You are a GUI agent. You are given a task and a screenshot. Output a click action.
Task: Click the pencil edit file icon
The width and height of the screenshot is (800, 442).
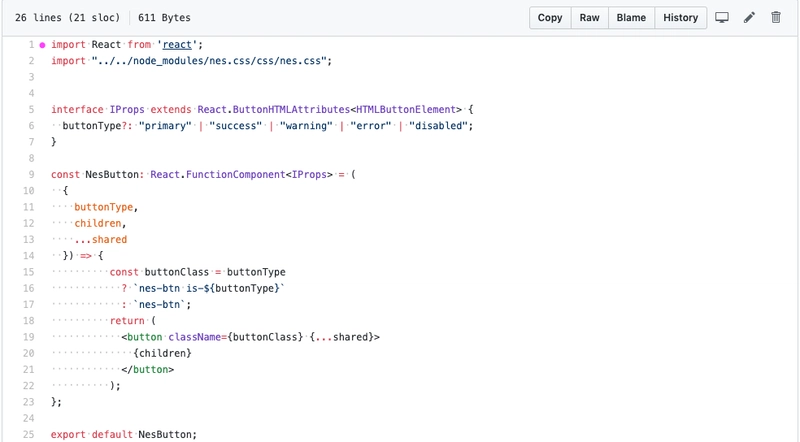(749, 18)
